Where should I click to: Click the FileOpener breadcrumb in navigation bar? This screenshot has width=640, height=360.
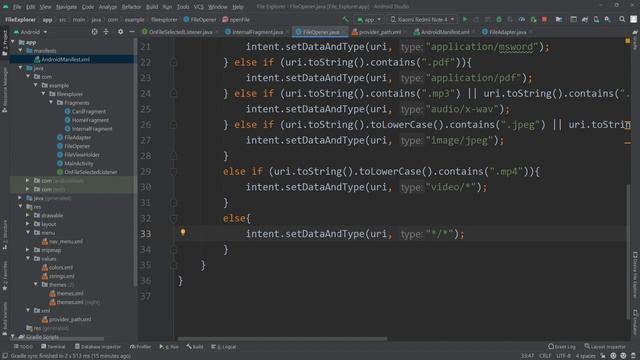tap(200, 19)
